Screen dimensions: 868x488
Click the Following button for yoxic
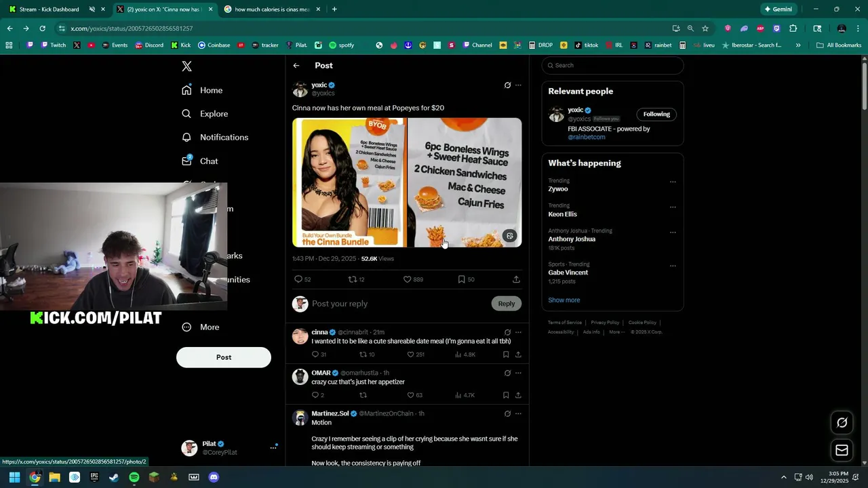(x=656, y=114)
